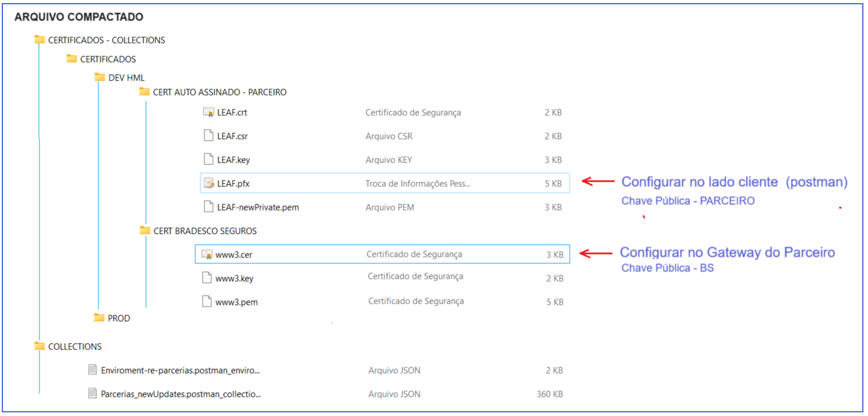Select Parcerias_newUpdates postman collection file
The height and width of the screenshot is (416, 868).
181,394
